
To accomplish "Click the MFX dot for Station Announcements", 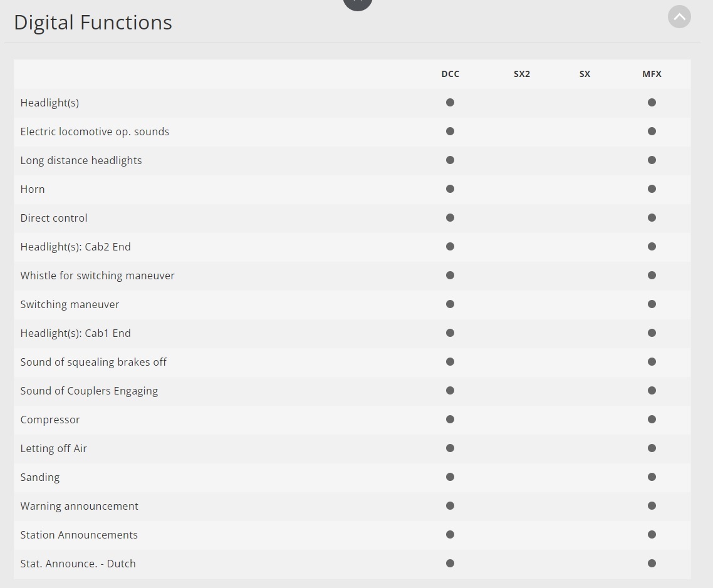I will (x=652, y=535).
